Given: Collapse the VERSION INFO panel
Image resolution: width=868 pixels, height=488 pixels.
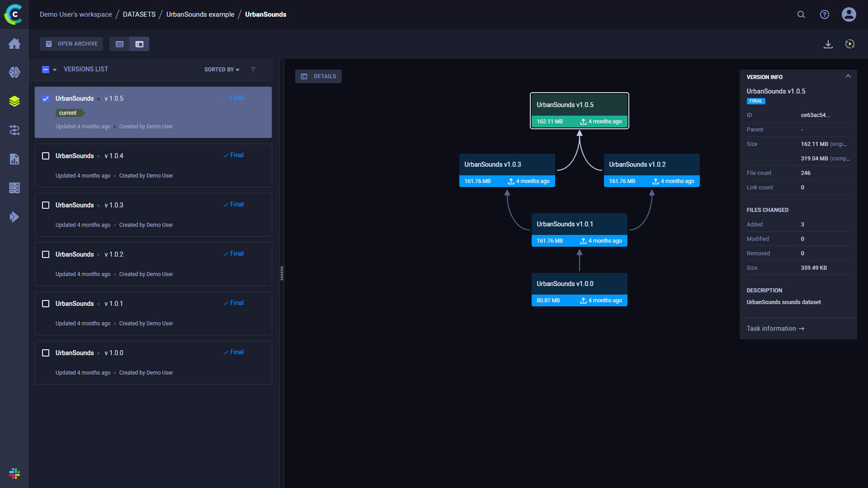Looking at the screenshot, I should 849,76.
